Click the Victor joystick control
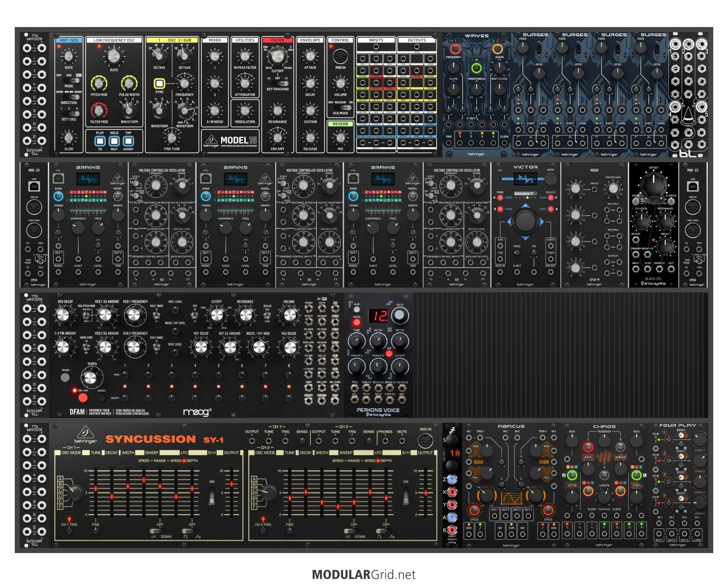 pos(525,222)
